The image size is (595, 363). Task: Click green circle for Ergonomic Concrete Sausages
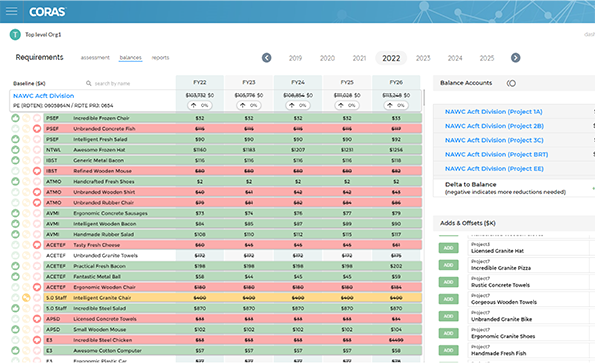click(15, 213)
